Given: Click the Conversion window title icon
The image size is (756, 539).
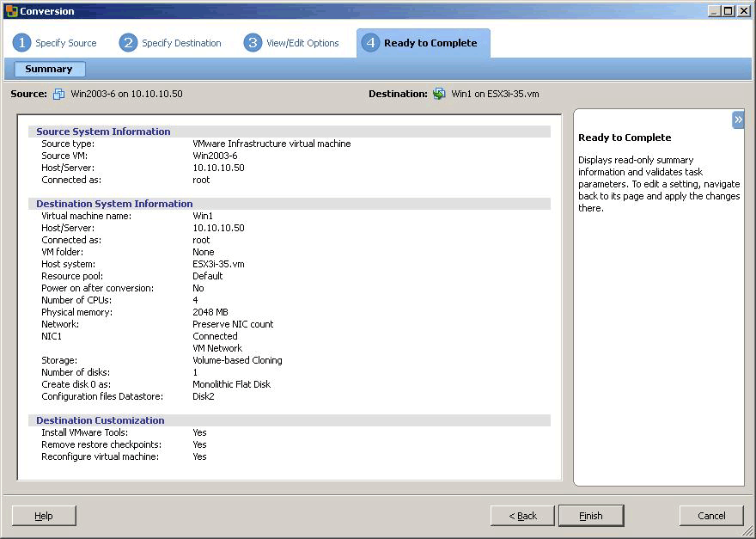Looking at the screenshot, I should point(11,10).
